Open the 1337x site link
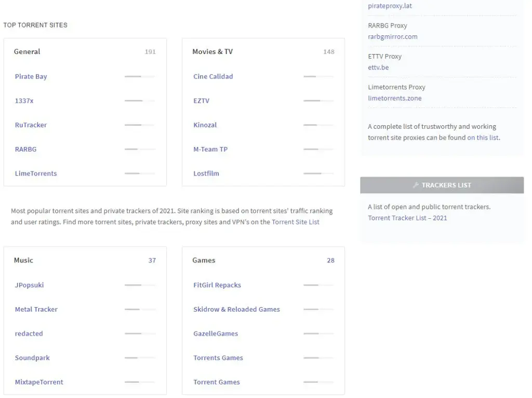This screenshot has height=398, width=532. [x=24, y=101]
